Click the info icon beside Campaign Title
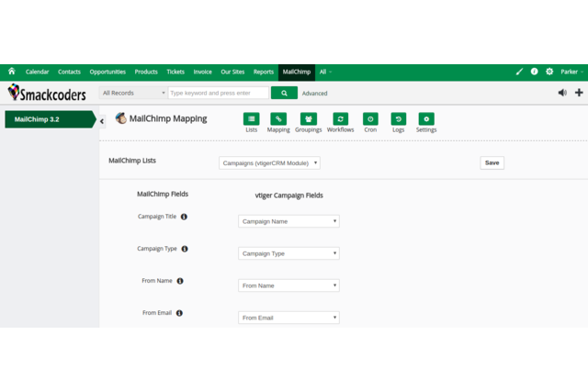The width and height of the screenshot is (588, 391). pyautogui.click(x=184, y=217)
